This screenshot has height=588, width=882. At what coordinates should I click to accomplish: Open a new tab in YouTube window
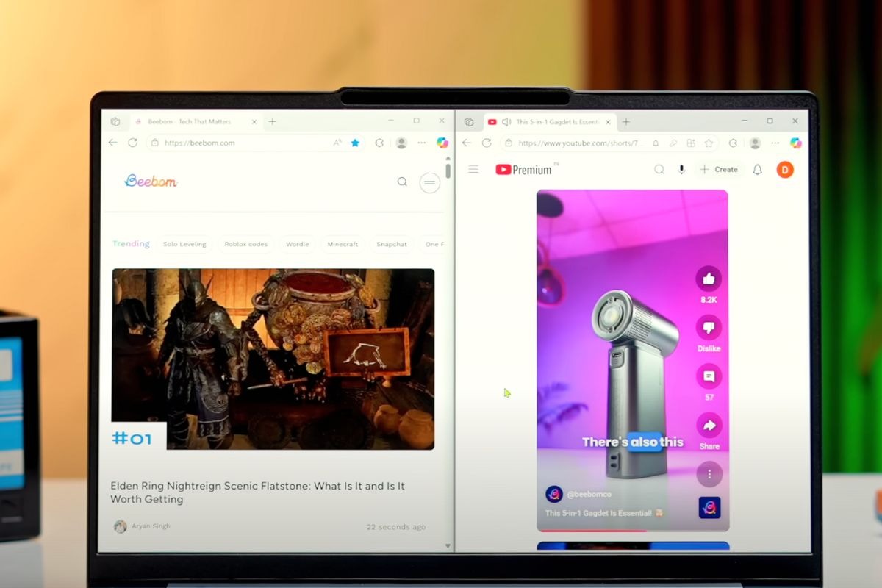coord(626,121)
